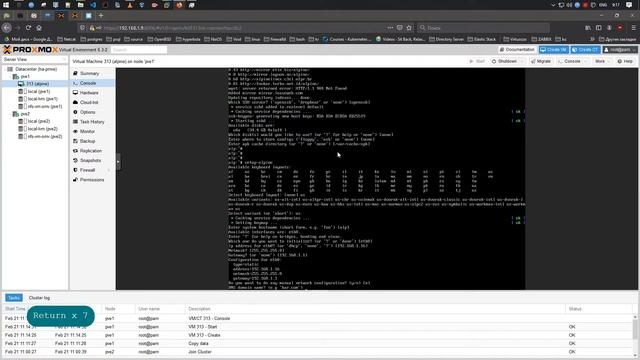Click the bookmark star icon in address bar
Screen dimensions: 640x360
click(x=409, y=28)
